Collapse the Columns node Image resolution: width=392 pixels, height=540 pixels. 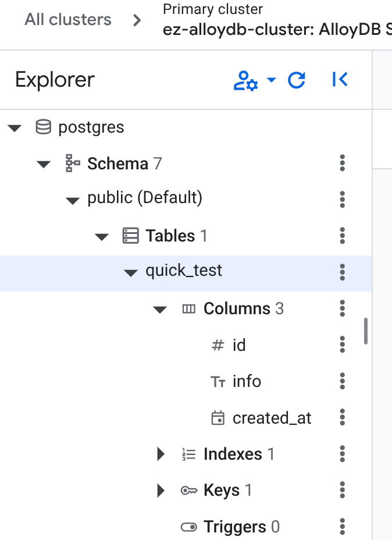(x=160, y=309)
